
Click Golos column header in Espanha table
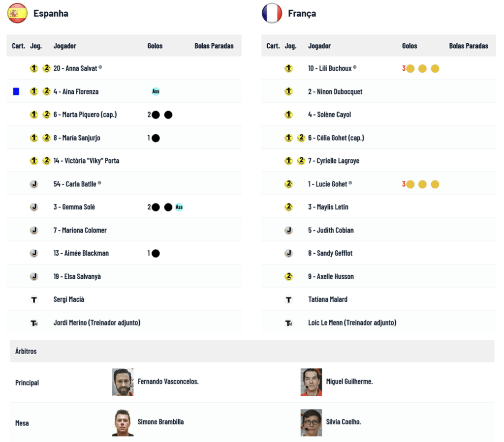click(x=155, y=46)
